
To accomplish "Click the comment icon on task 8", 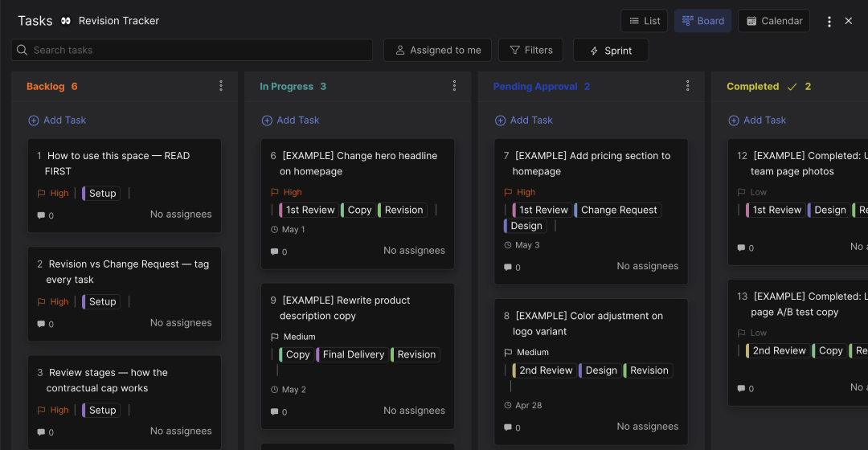I will pyautogui.click(x=508, y=427).
